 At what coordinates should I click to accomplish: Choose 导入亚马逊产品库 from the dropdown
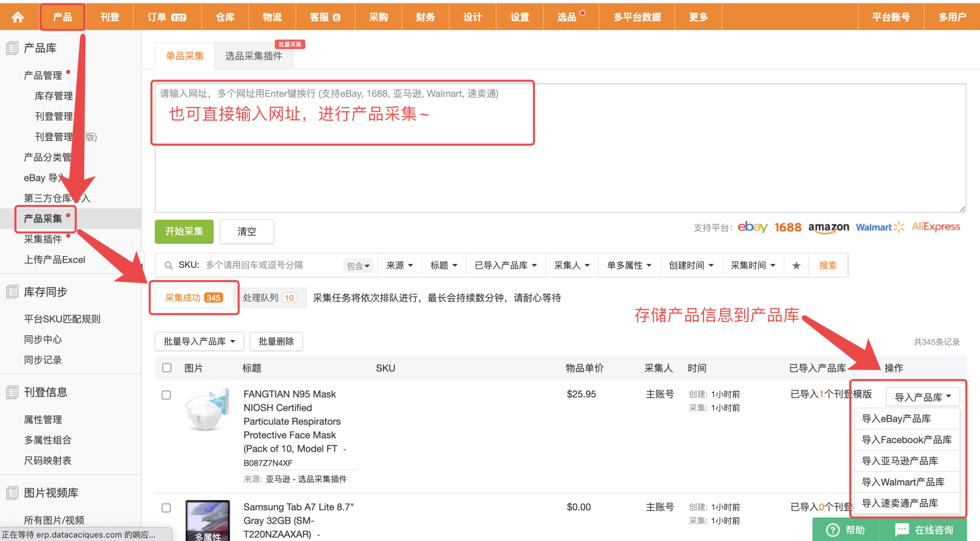(x=907, y=461)
